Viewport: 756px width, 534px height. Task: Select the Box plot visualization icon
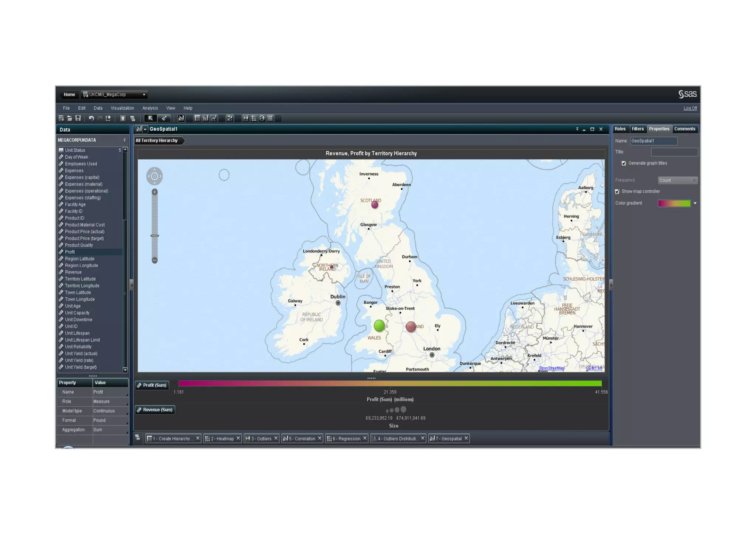(x=246, y=118)
